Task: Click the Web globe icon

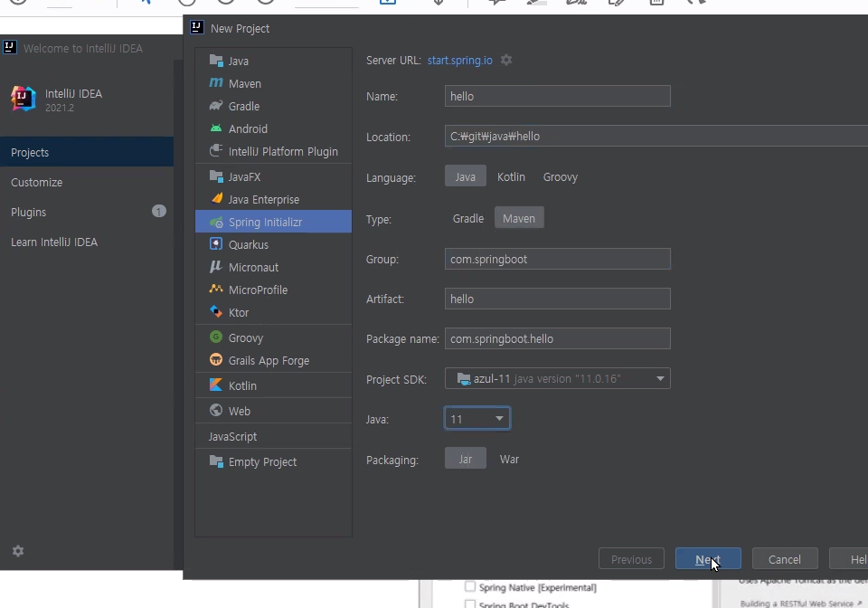Action: pyautogui.click(x=216, y=411)
